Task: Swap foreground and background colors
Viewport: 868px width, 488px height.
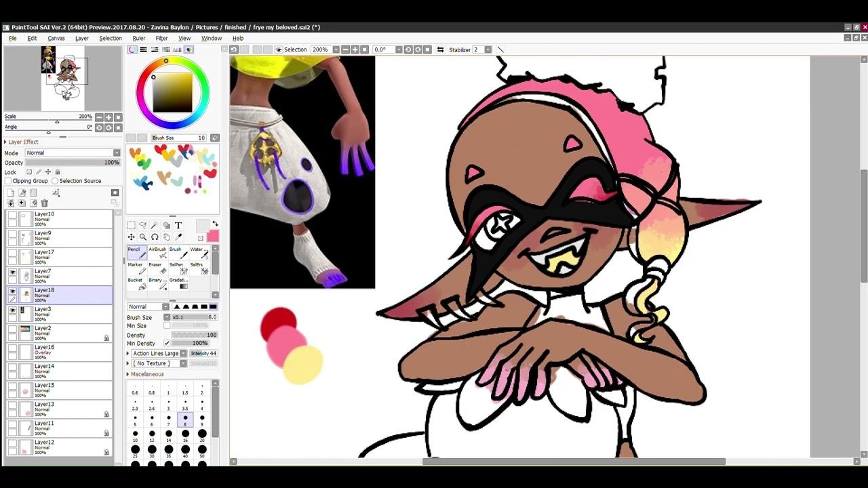Action: pyautogui.click(x=215, y=224)
